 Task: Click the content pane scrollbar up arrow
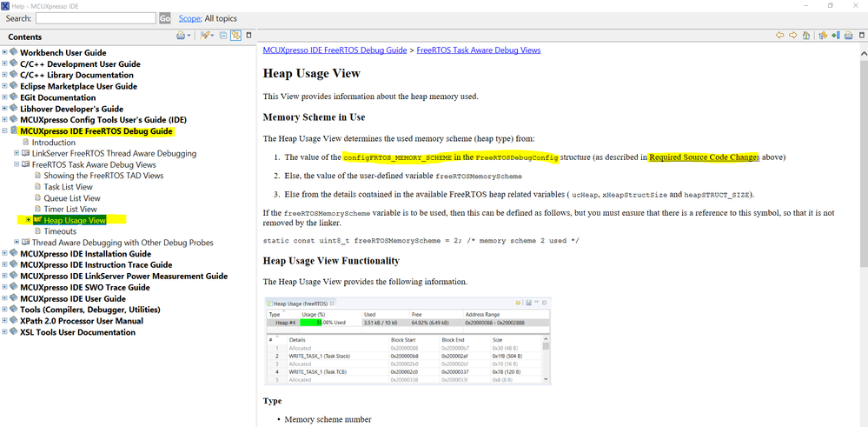pyautogui.click(x=864, y=53)
